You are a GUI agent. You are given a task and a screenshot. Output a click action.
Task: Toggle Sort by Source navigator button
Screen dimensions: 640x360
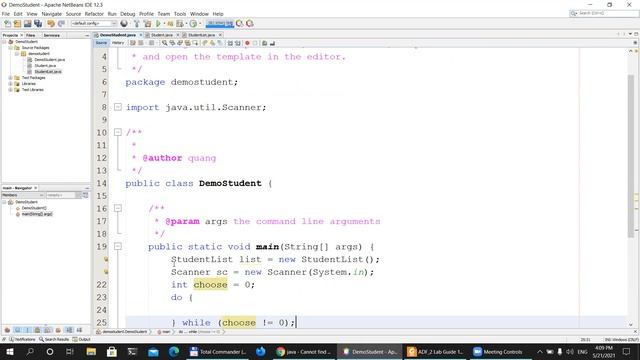(79, 330)
